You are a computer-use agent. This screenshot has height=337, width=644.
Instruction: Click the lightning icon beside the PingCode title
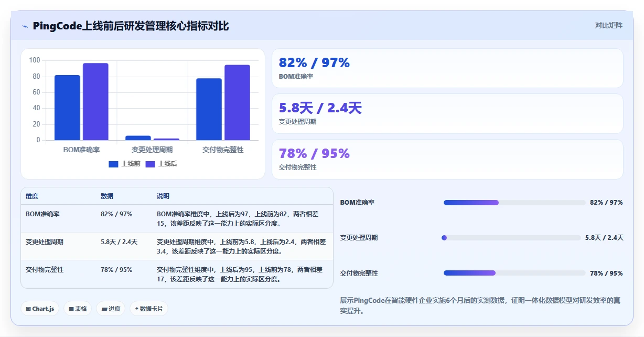(x=25, y=26)
